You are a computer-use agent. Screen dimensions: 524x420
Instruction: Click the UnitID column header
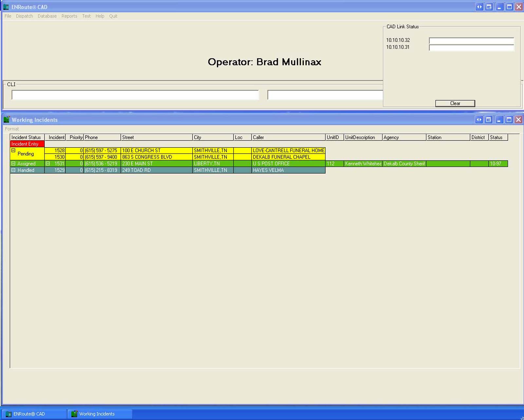tap(334, 138)
